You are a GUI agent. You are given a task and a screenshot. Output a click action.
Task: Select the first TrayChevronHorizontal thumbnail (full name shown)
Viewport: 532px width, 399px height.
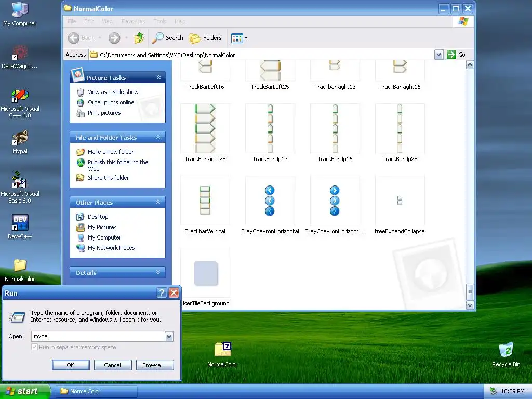click(270, 201)
